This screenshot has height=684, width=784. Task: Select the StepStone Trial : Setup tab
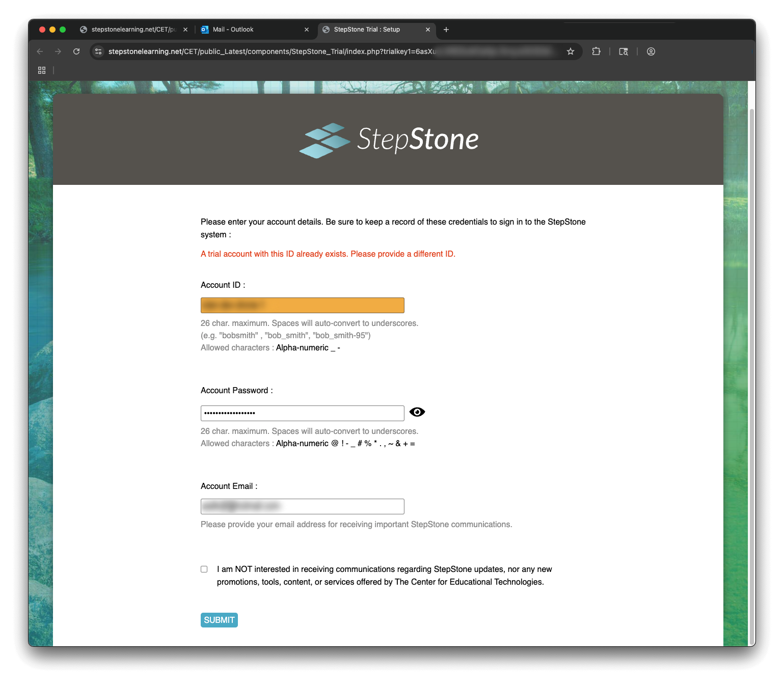point(376,30)
